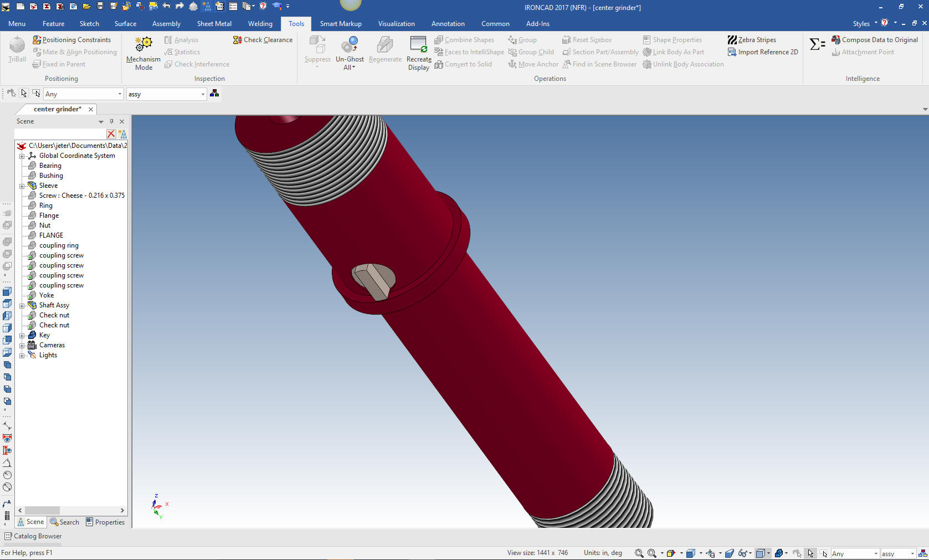This screenshot has height=560, width=929.
Task: Switch to the Visualization tab
Action: [x=396, y=24]
